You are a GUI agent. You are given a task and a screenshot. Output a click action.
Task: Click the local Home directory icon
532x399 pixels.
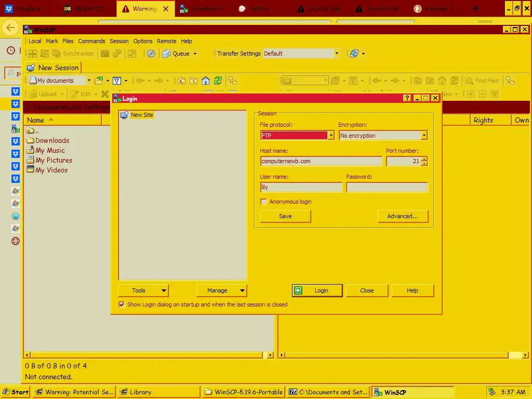(x=206, y=81)
